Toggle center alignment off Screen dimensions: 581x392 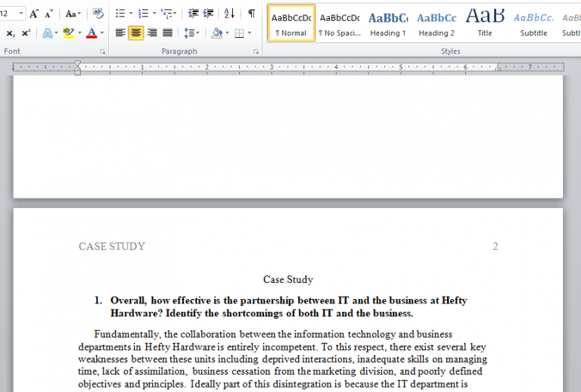(x=136, y=33)
